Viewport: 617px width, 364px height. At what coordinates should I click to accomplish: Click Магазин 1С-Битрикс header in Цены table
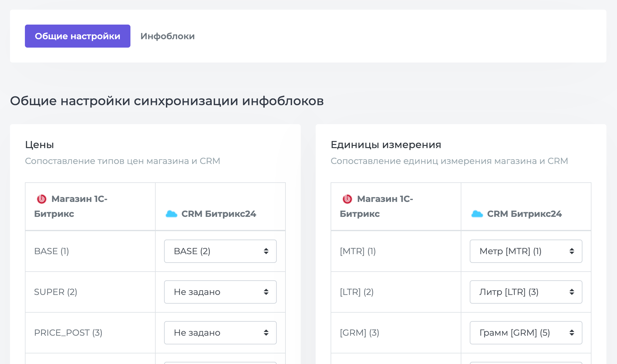[x=71, y=206]
